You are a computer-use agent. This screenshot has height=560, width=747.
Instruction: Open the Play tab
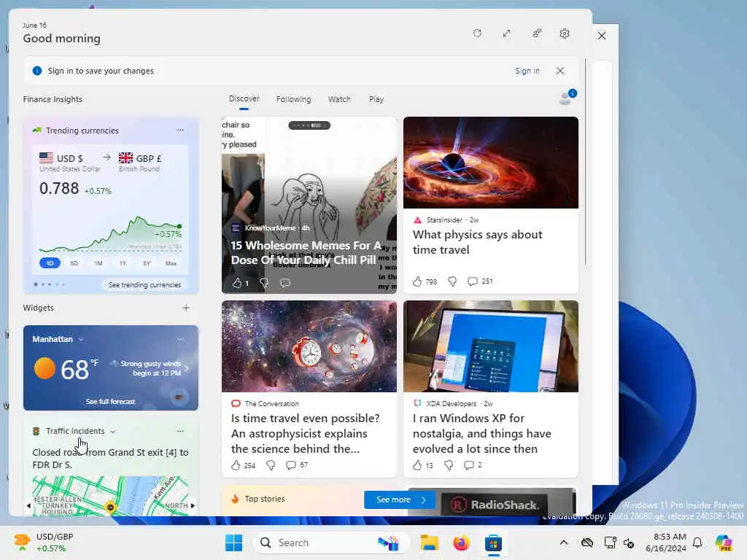coord(376,99)
